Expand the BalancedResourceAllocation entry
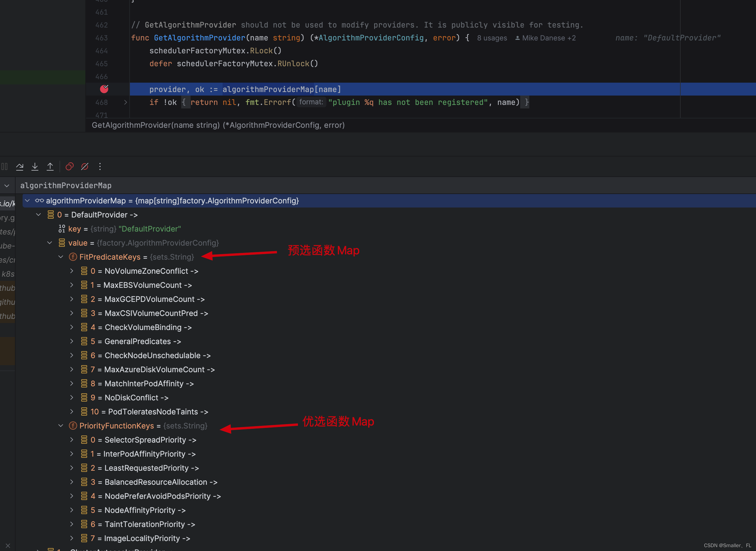756x551 pixels. 72,482
